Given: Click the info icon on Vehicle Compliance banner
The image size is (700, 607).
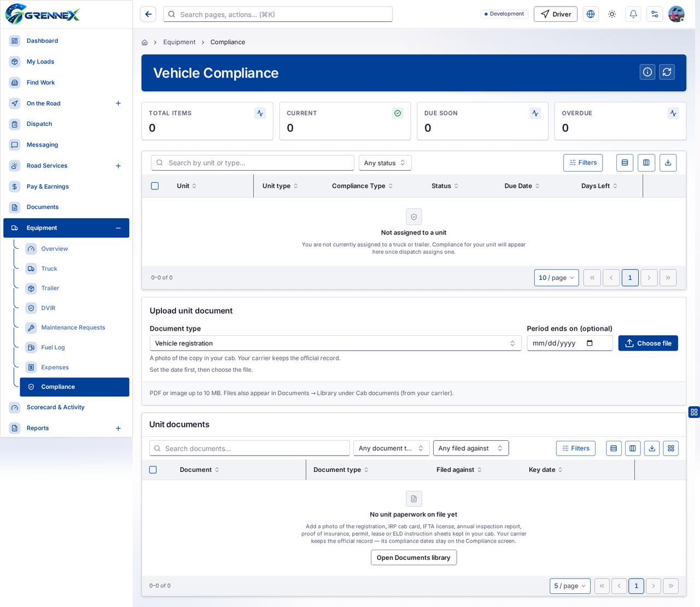Looking at the screenshot, I should pyautogui.click(x=647, y=72).
